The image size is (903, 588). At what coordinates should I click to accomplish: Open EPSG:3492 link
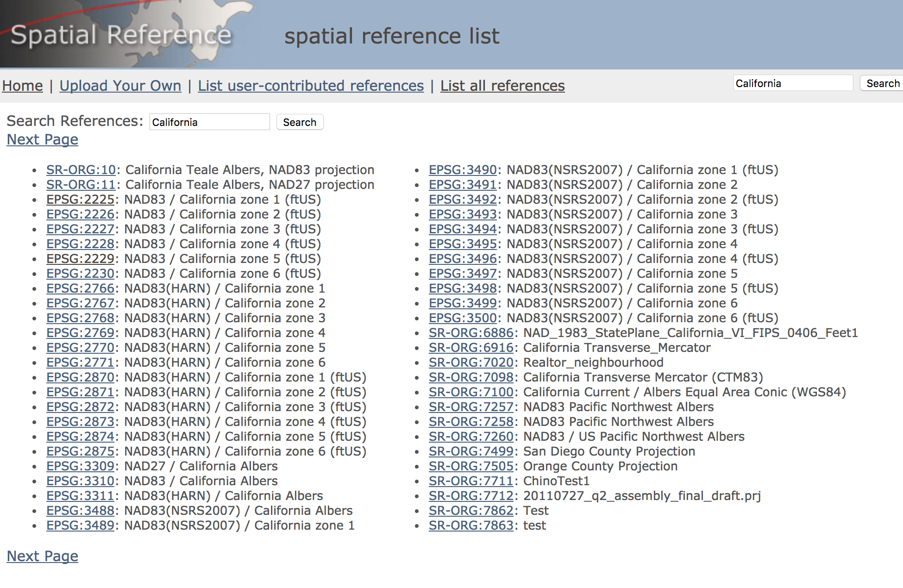coord(463,200)
